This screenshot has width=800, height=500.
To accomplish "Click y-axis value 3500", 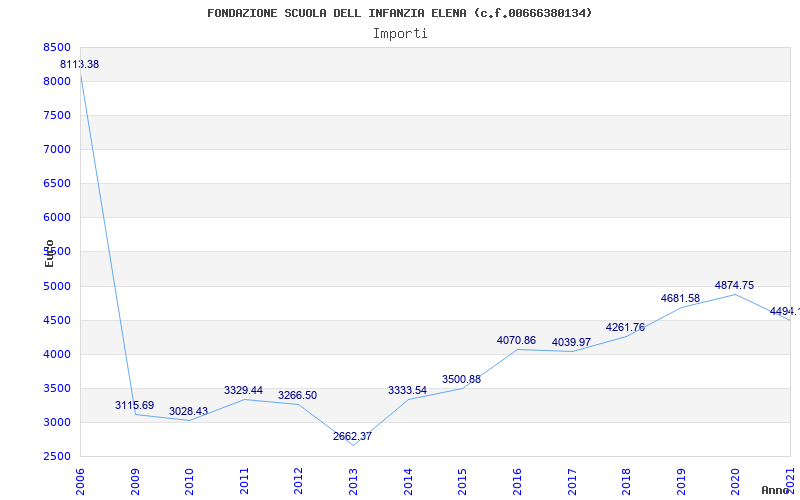I will click(x=55, y=388).
